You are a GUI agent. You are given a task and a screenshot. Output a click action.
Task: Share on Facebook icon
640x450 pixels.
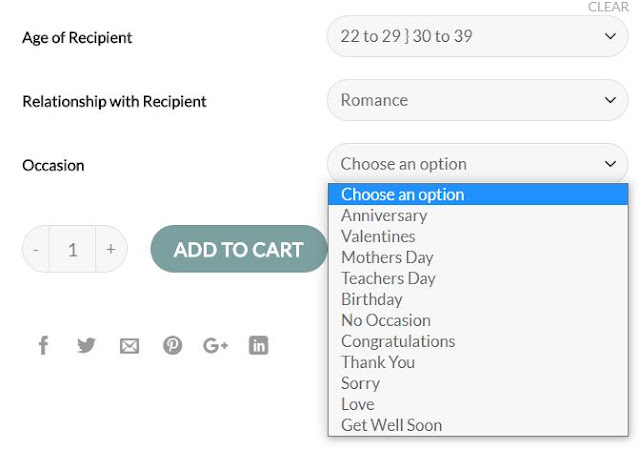[x=43, y=346]
